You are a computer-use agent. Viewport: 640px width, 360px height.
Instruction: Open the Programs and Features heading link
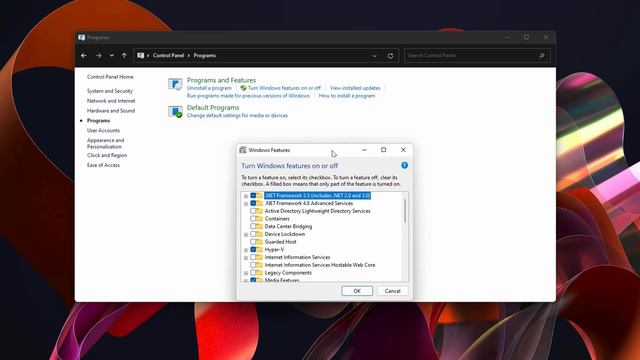221,80
